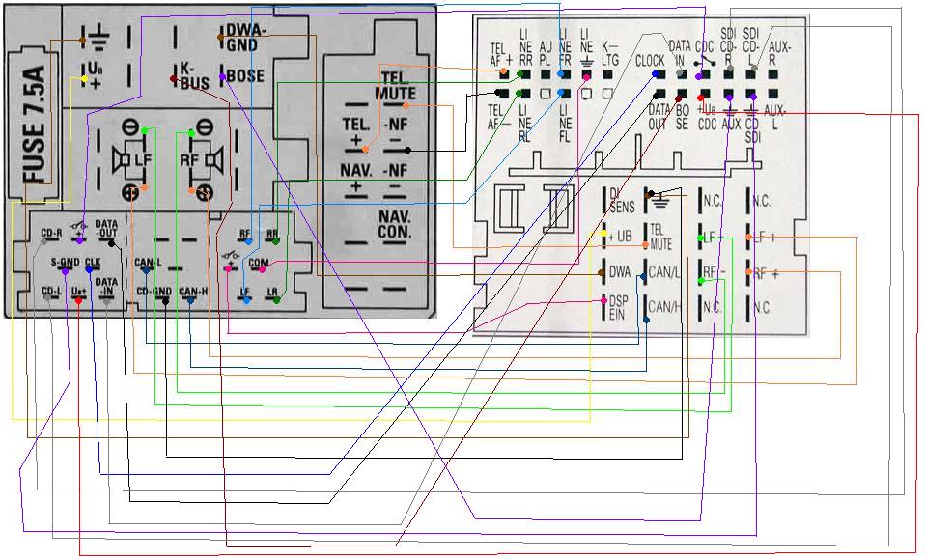Select the K-LTG pin square
The image size is (925, 560).
coord(608,74)
